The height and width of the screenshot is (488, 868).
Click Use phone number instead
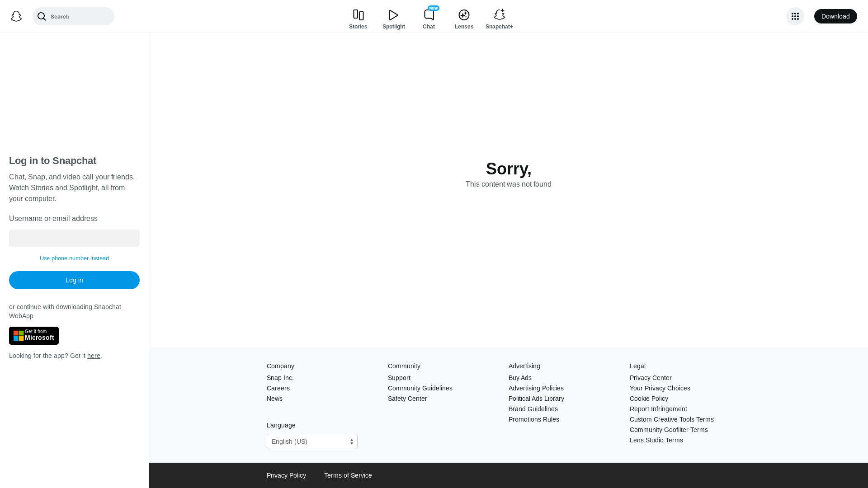[74, 258]
